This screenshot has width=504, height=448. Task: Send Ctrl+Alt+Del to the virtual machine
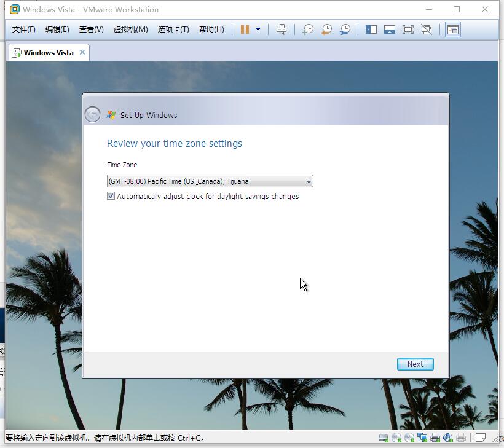[282, 29]
